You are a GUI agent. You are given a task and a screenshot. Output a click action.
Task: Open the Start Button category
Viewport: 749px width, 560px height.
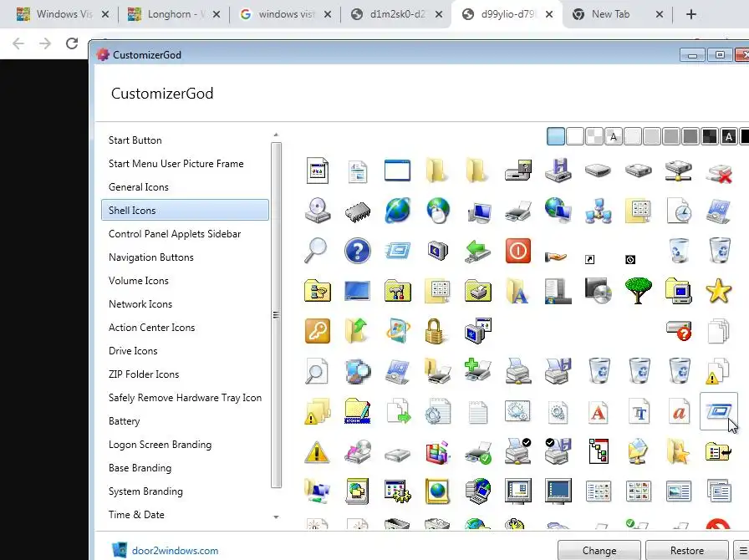click(135, 140)
